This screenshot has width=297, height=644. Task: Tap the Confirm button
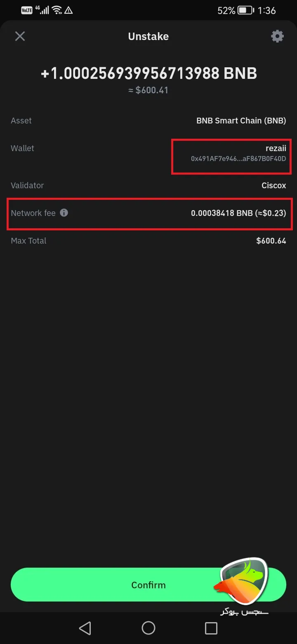pyautogui.click(x=148, y=585)
